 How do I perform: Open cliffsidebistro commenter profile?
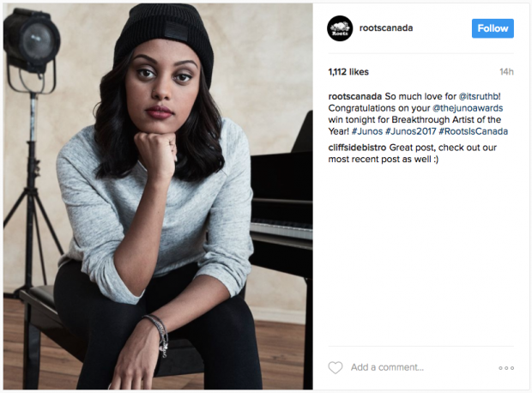(357, 148)
